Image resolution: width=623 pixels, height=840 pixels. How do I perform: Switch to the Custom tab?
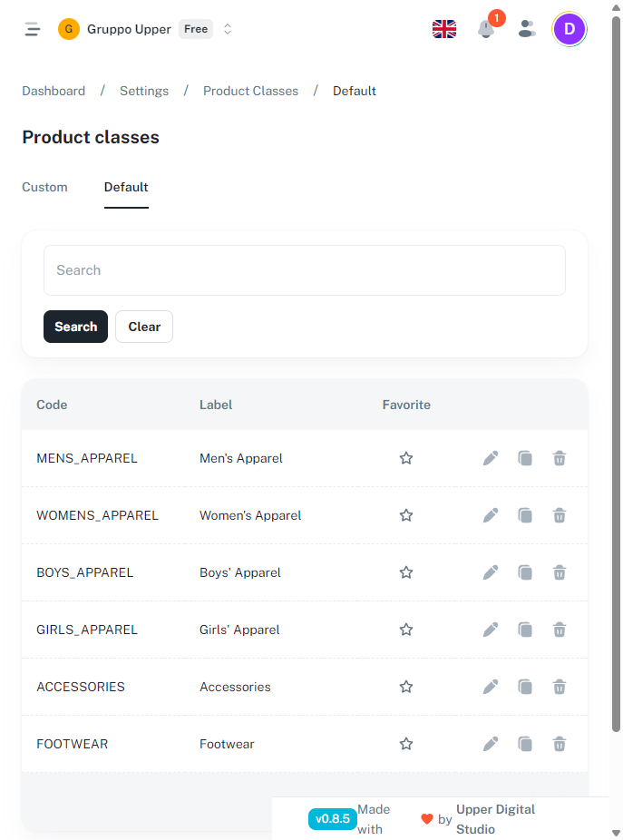point(44,187)
